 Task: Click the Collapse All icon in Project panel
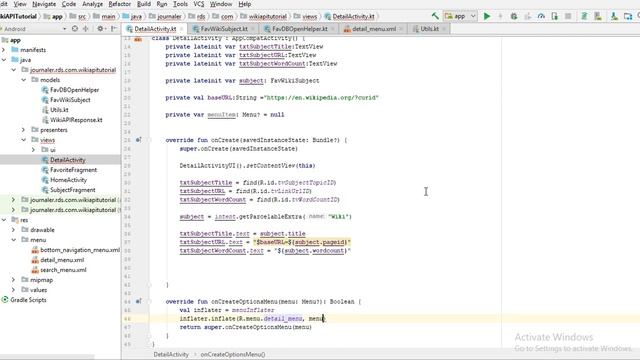click(86, 29)
